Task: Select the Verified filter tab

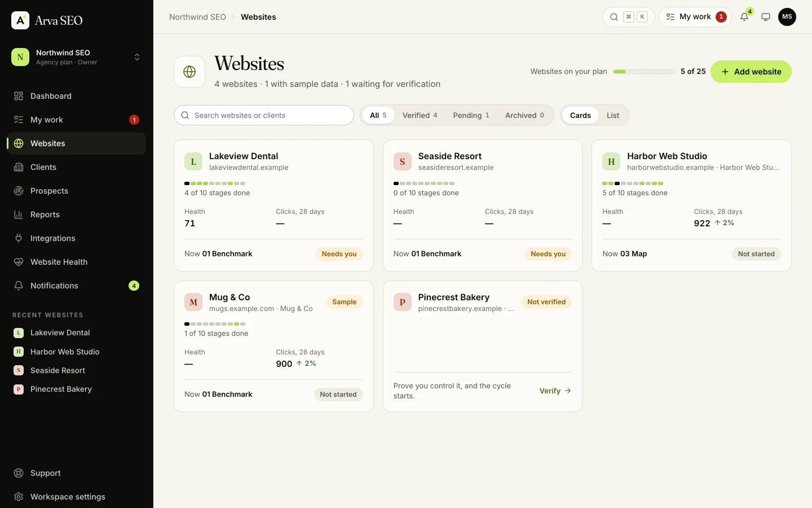Action: coord(420,115)
